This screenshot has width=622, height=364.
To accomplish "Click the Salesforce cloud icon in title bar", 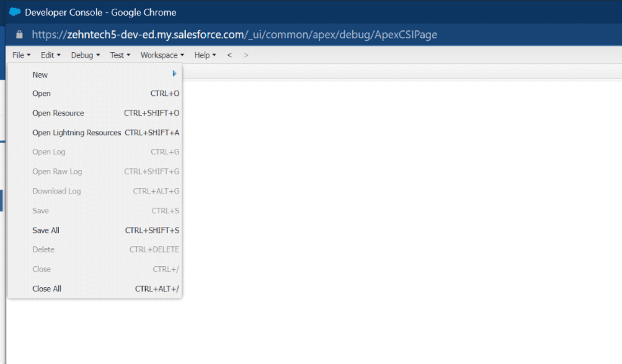I will pos(15,12).
